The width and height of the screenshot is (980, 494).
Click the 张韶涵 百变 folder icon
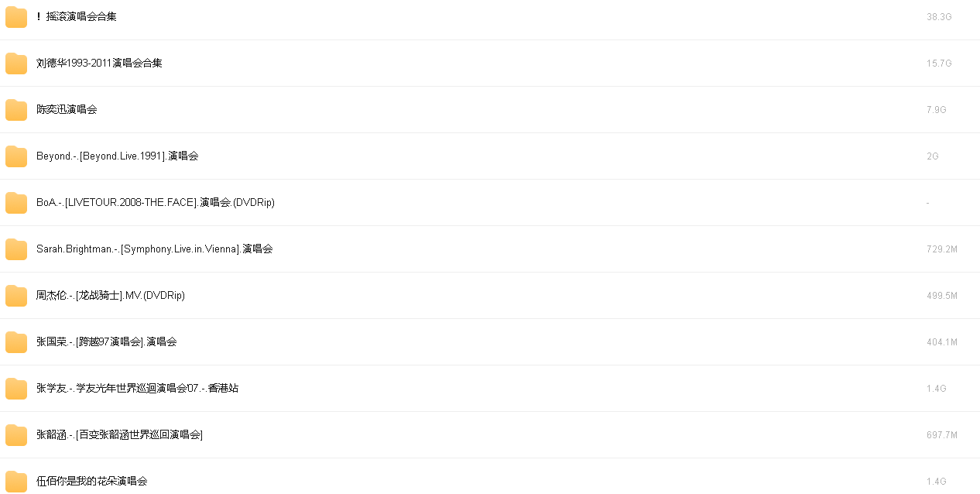16,435
